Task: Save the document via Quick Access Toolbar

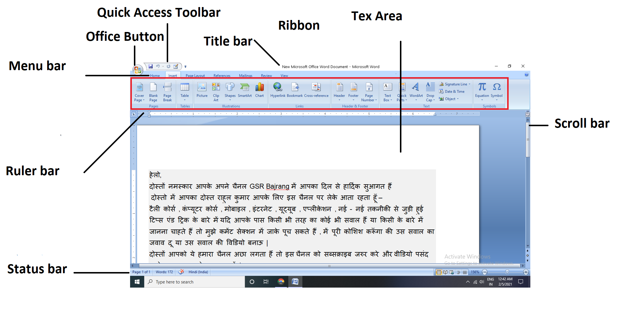Action: [x=151, y=66]
